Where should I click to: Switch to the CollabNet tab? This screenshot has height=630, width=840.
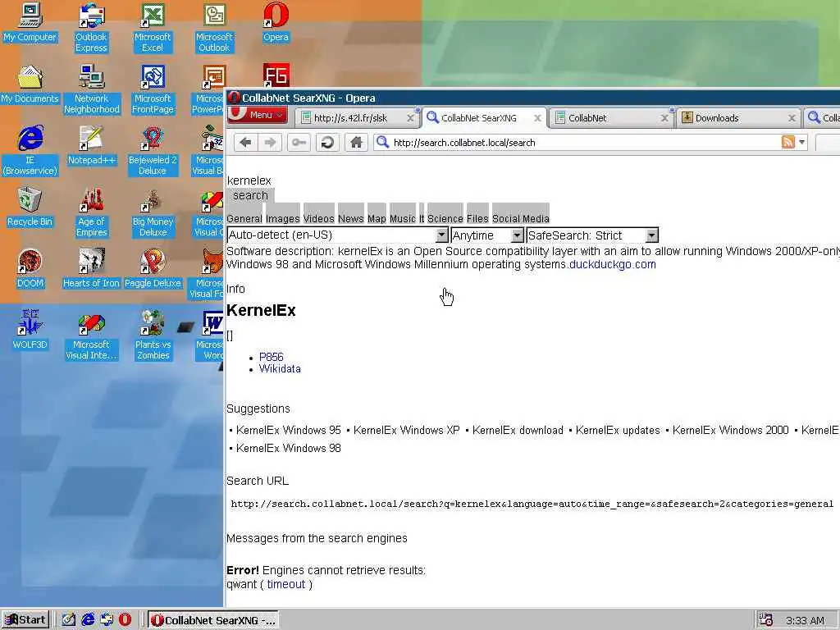612,118
